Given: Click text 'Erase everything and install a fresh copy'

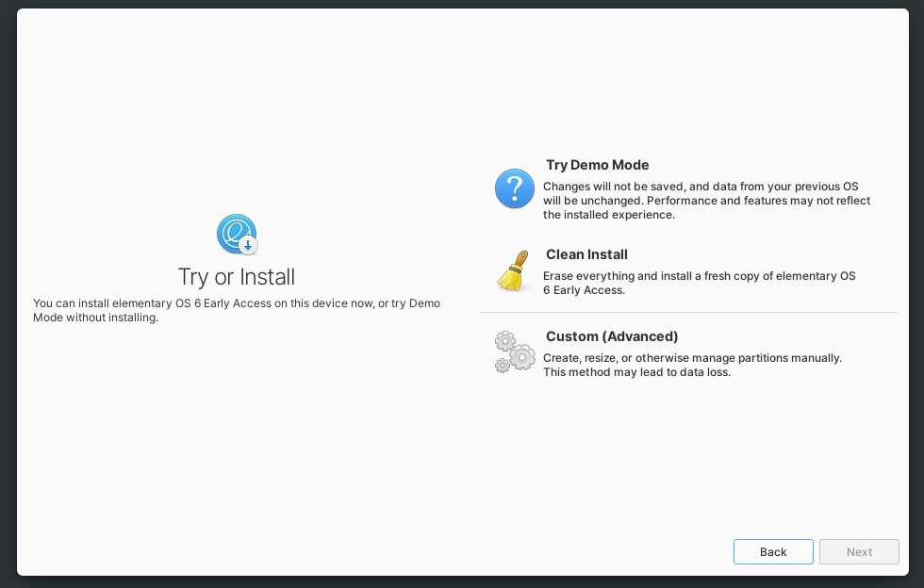Looking at the screenshot, I should (652, 276).
